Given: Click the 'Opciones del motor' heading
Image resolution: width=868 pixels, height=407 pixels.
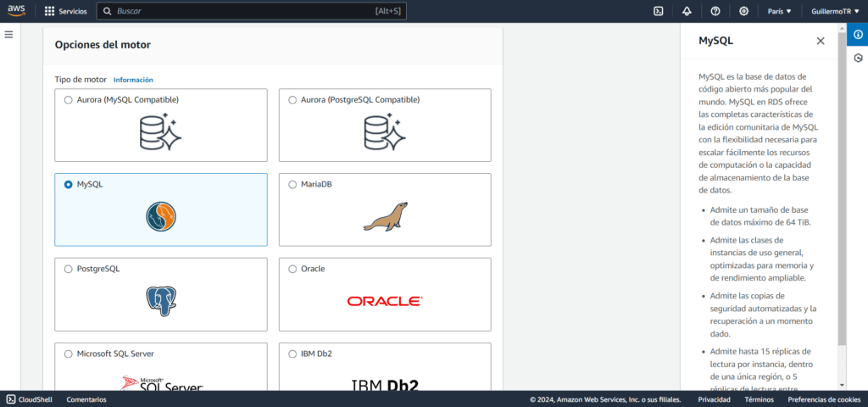Looking at the screenshot, I should (x=103, y=45).
